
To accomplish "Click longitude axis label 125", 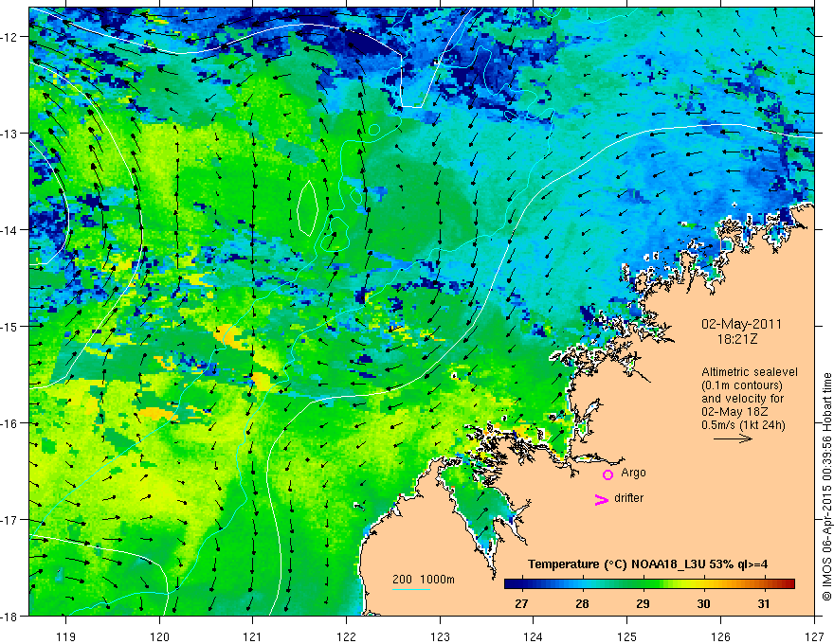I will click(627, 636).
